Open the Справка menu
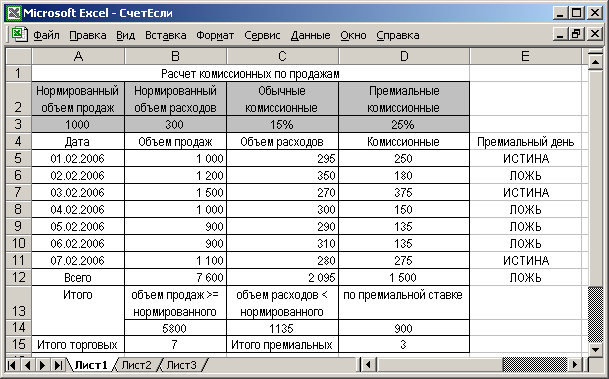 point(398,35)
